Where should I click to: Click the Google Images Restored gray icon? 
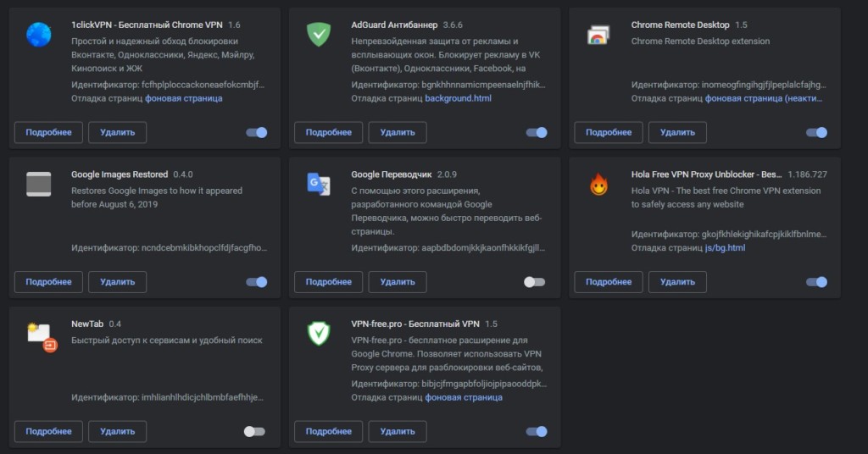tap(39, 184)
